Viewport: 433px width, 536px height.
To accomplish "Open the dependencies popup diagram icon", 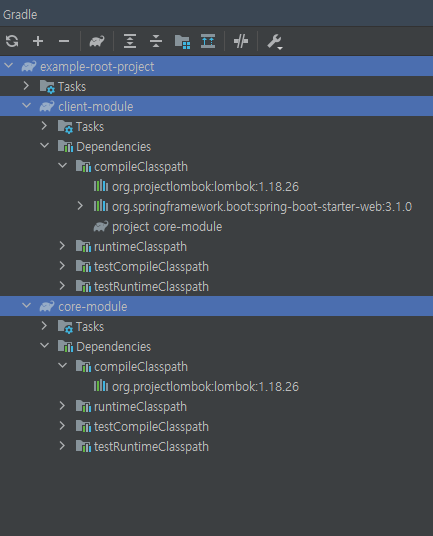I will point(208,41).
